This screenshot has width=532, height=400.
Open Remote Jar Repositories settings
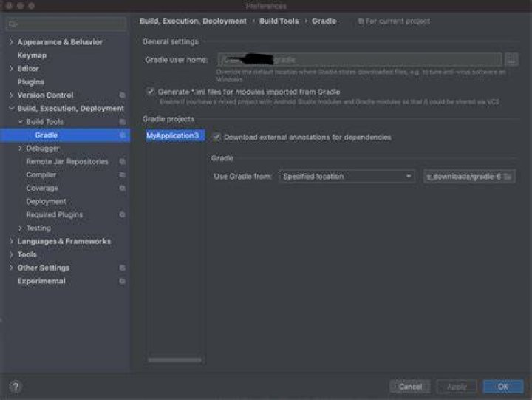pyautogui.click(x=67, y=162)
